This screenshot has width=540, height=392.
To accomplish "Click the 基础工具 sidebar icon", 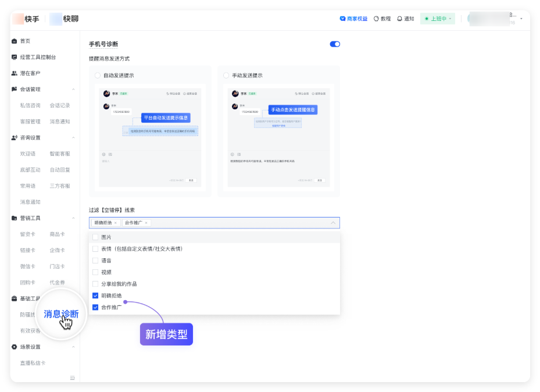I will (14, 298).
